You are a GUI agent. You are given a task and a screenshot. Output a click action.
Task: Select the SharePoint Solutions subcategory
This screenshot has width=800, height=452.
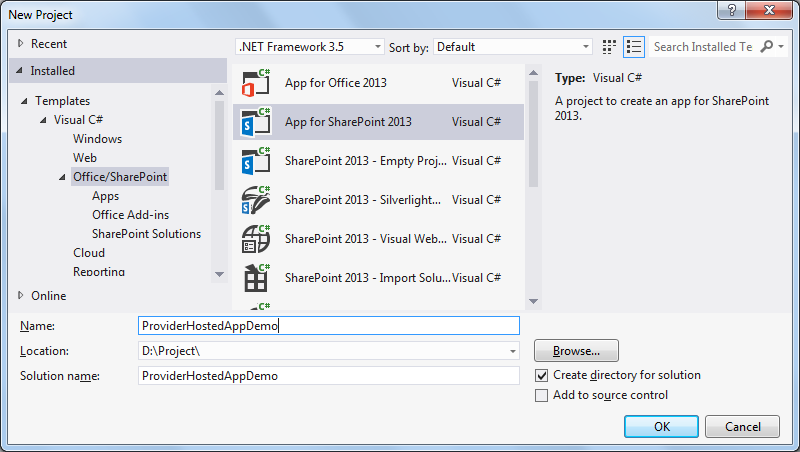146,234
